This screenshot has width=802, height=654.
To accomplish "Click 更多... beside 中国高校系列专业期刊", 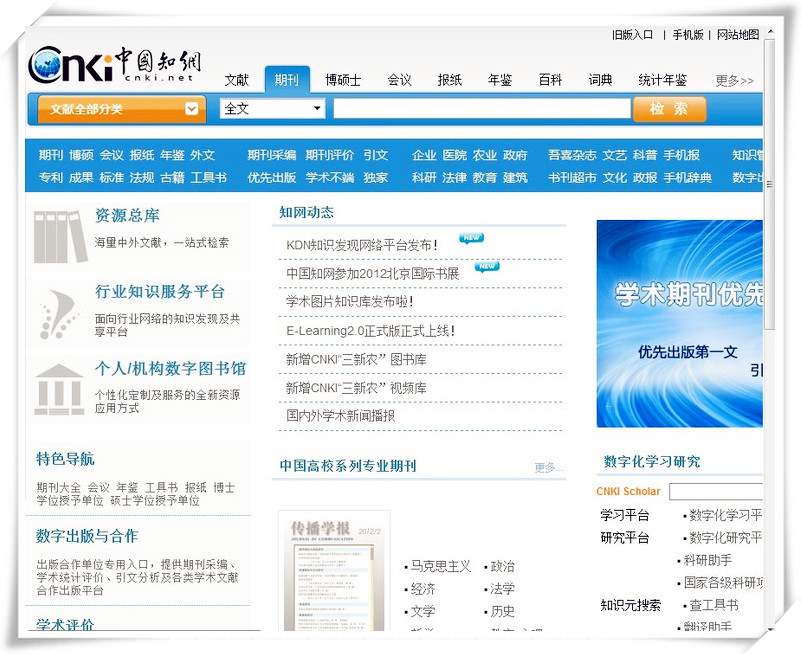I will 549,467.
